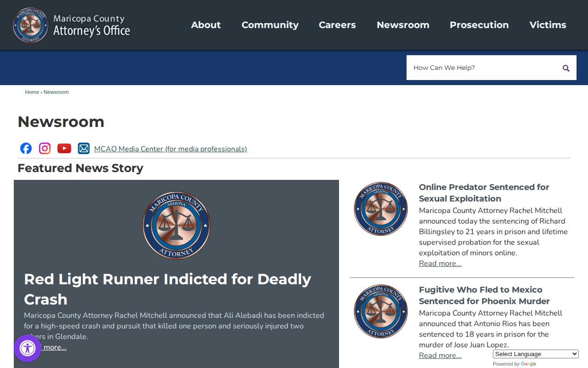Click the Newsroom page title
The image size is (588, 368).
pyautogui.click(x=61, y=121)
